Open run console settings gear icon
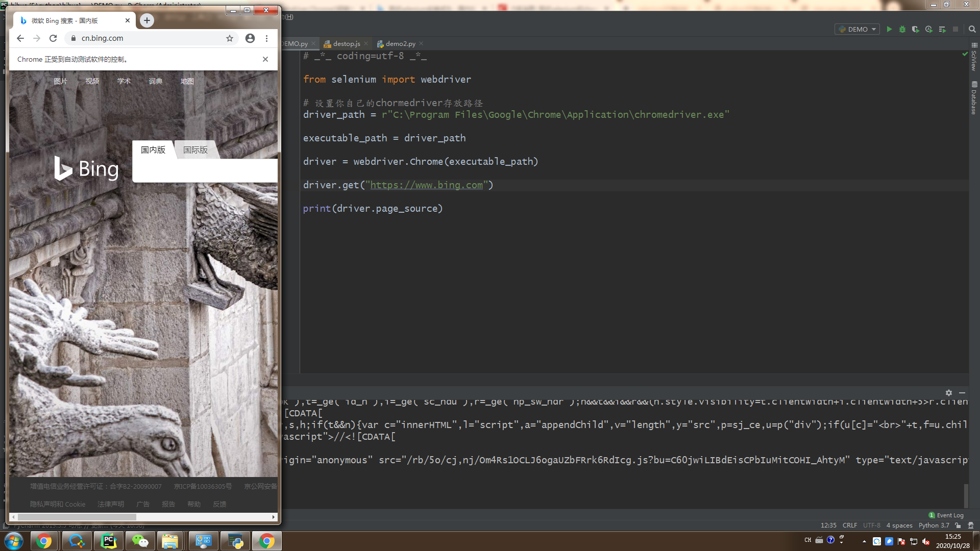The image size is (980, 551). click(948, 393)
